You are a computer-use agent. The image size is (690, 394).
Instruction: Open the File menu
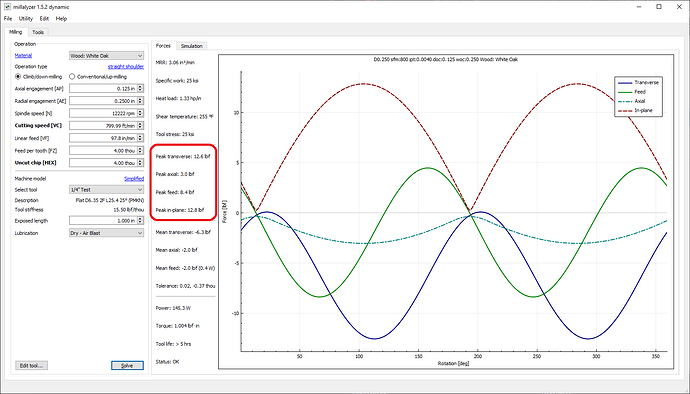[8, 18]
